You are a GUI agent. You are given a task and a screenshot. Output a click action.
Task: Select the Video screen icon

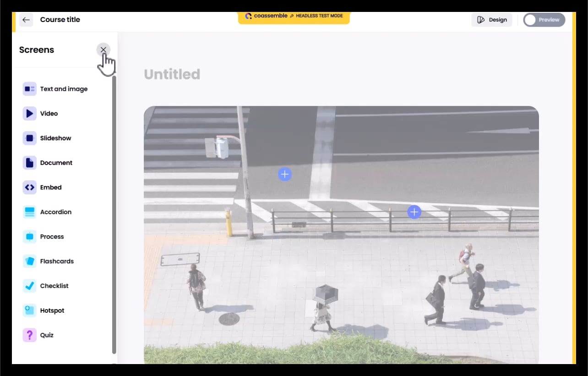pyautogui.click(x=30, y=113)
